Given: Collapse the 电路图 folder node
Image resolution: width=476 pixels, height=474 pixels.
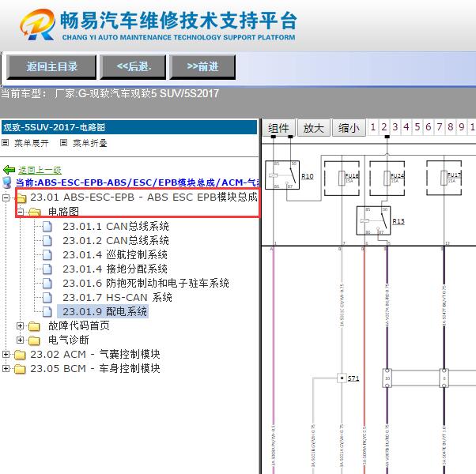Looking at the screenshot, I should click(x=20, y=212).
